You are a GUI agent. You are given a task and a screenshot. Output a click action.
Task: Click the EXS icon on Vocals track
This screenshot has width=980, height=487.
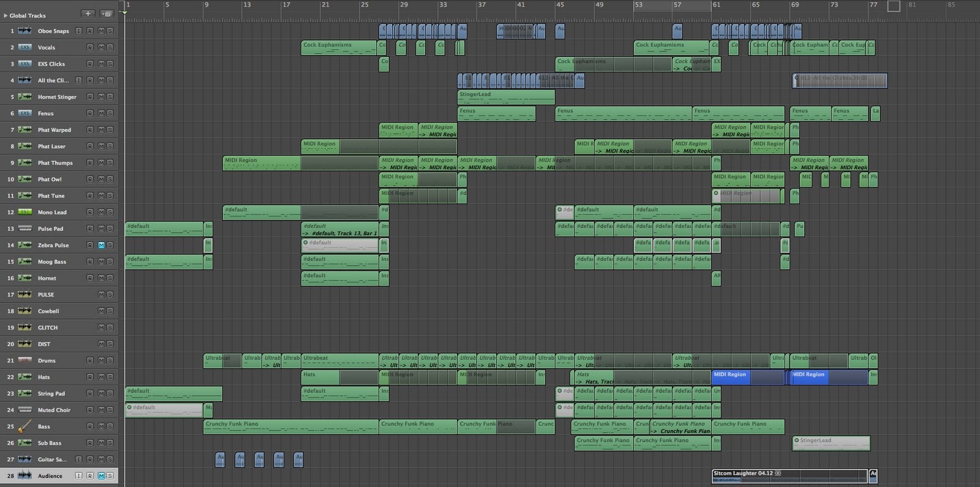coord(24,47)
